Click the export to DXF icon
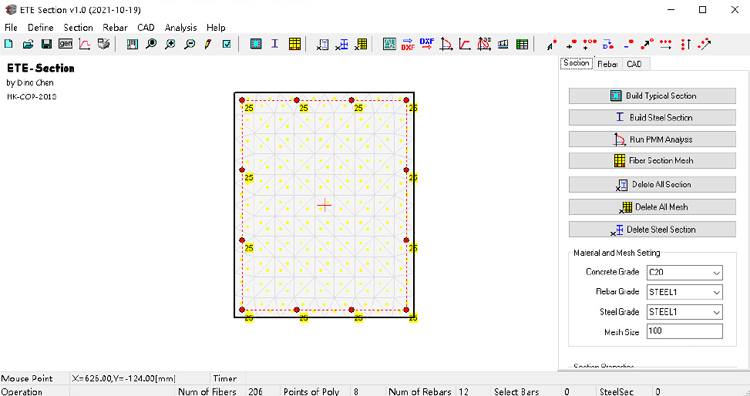The width and height of the screenshot is (750, 396). click(x=408, y=44)
